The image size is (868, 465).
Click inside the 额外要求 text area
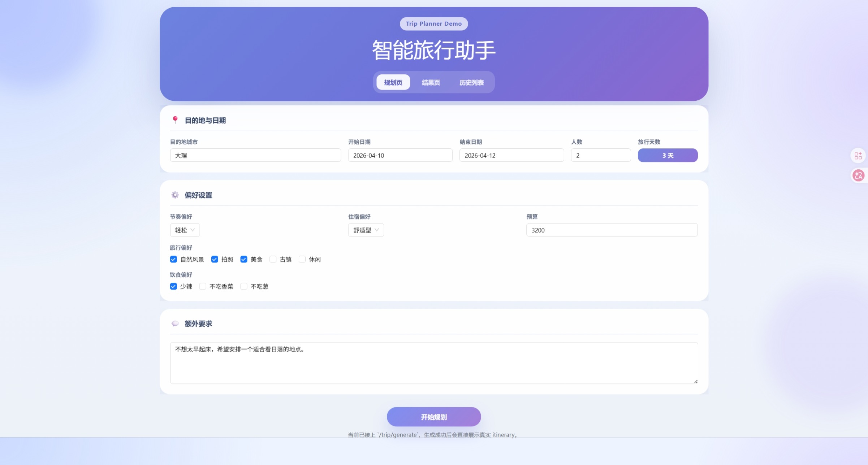434,363
